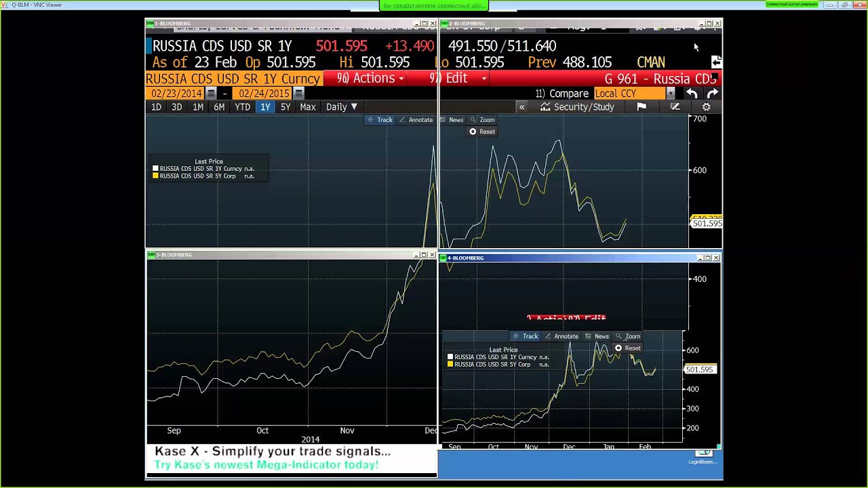
Task: Click yellow 5Y Corp swatch in 4-BLOOMBERG legend
Action: tap(450, 365)
